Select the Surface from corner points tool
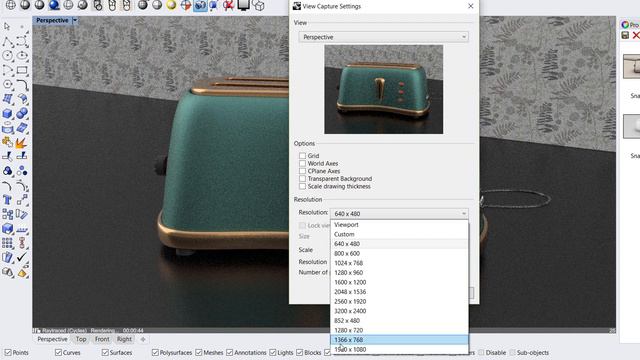The height and width of the screenshot is (360, 640). (7, 99)
